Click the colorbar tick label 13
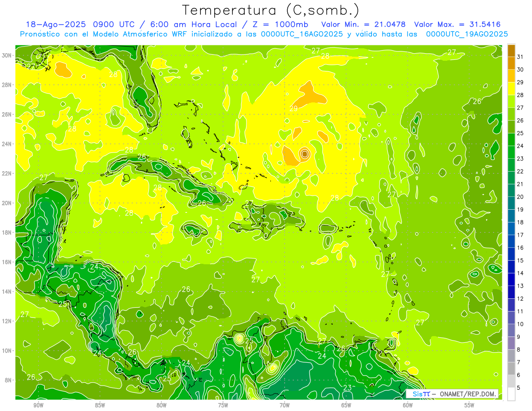 pos(520,286)
